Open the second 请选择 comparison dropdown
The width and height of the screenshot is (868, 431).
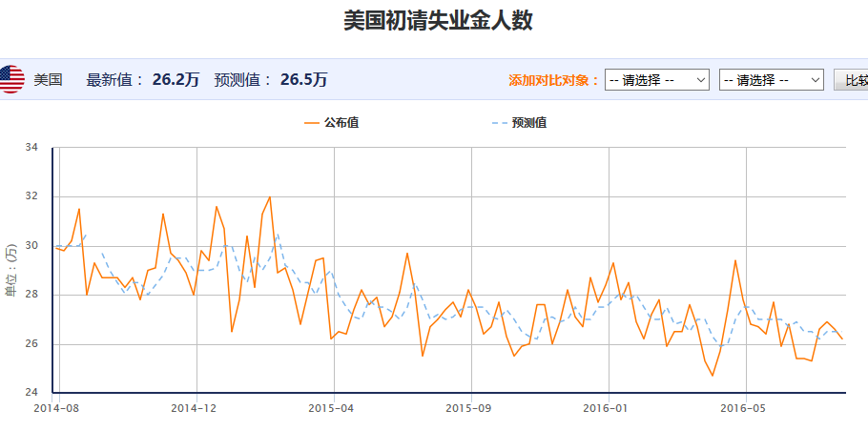tap(771, 80)
